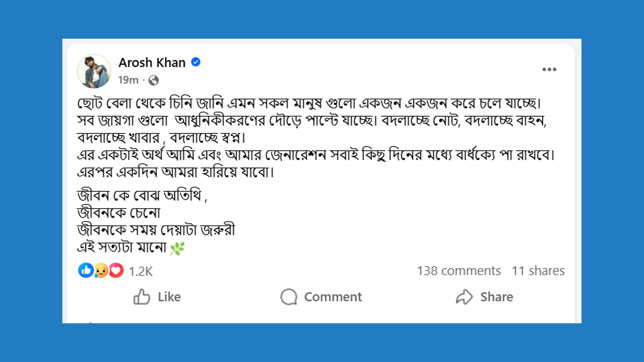The height and width of the screenshot is (362, 644).
Task: Click the share arrow icon
Action: pyautogui.click(x=464, y=297)
